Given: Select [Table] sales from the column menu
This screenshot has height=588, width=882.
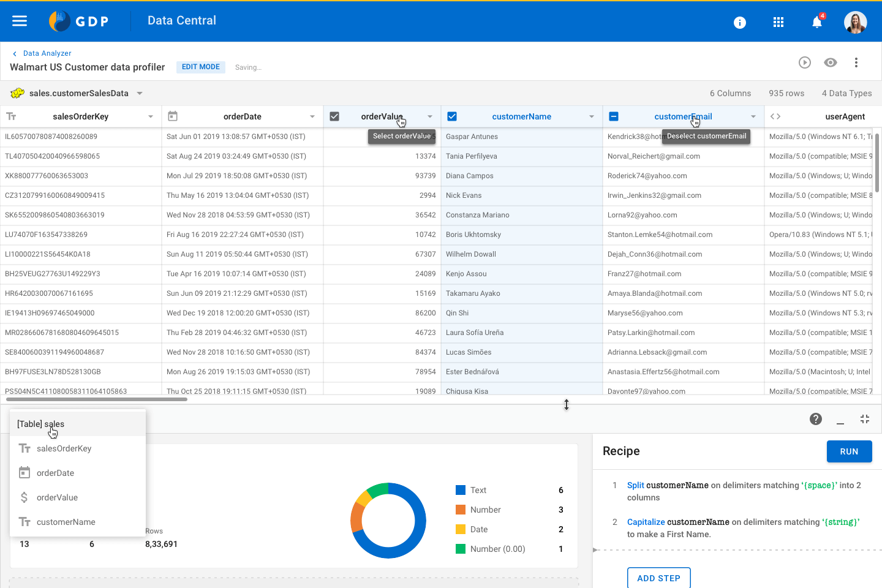Looking at the screenshot, I should tap(41, 424).
